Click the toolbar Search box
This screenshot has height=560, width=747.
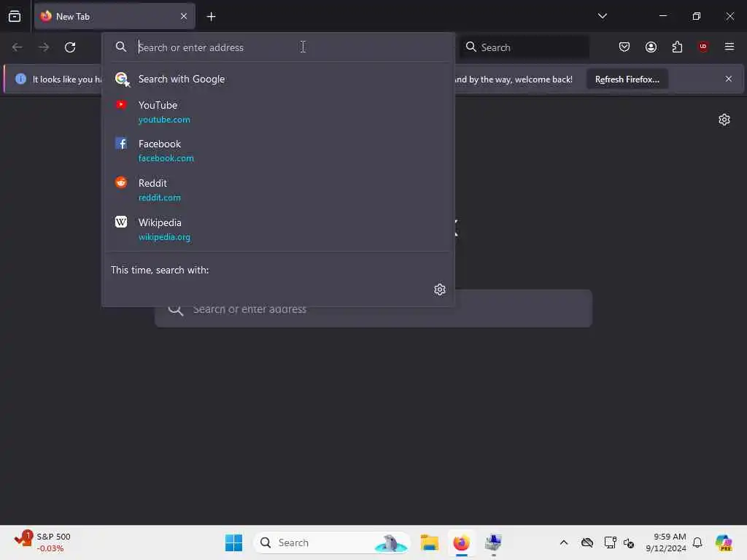pos(524,47)
